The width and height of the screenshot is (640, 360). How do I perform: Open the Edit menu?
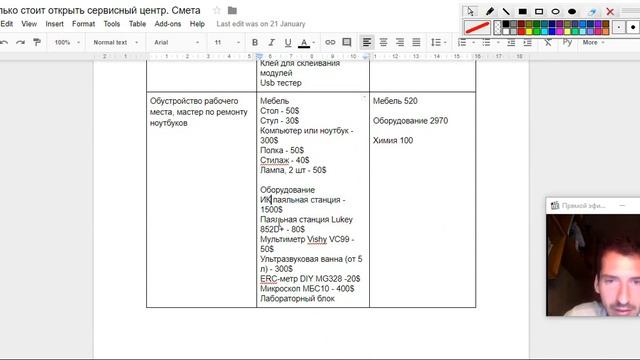pyautogui.click(x=7, y=24)
